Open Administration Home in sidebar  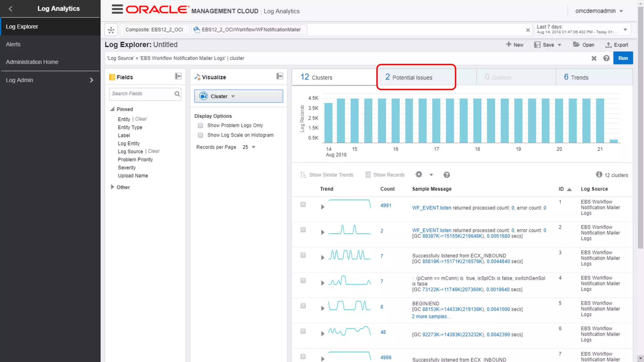tap(50, 62)
